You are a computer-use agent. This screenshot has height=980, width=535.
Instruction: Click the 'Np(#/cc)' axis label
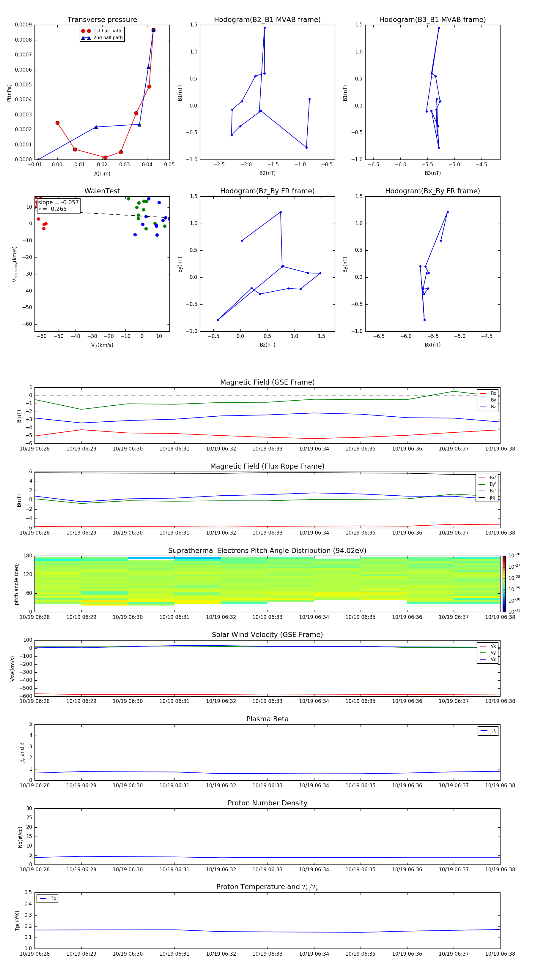(x=20, y=837)
